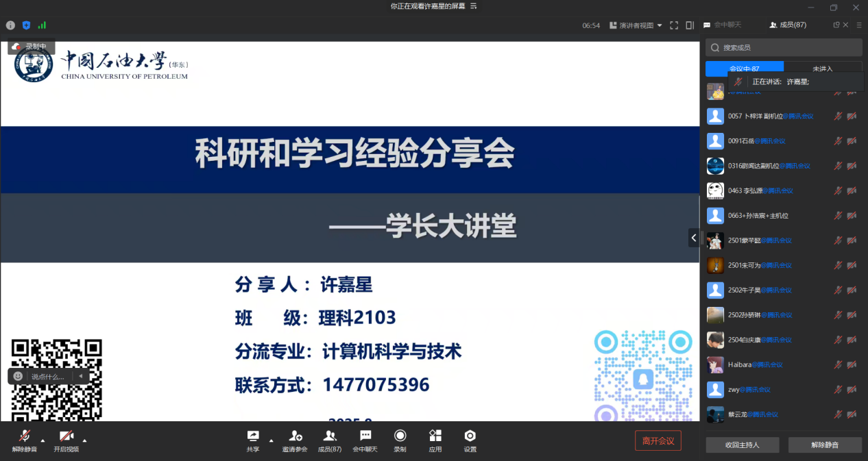The image size is (868, 461).
Task: Enter full screen mode via icon
Action: [x=673, y=25]
